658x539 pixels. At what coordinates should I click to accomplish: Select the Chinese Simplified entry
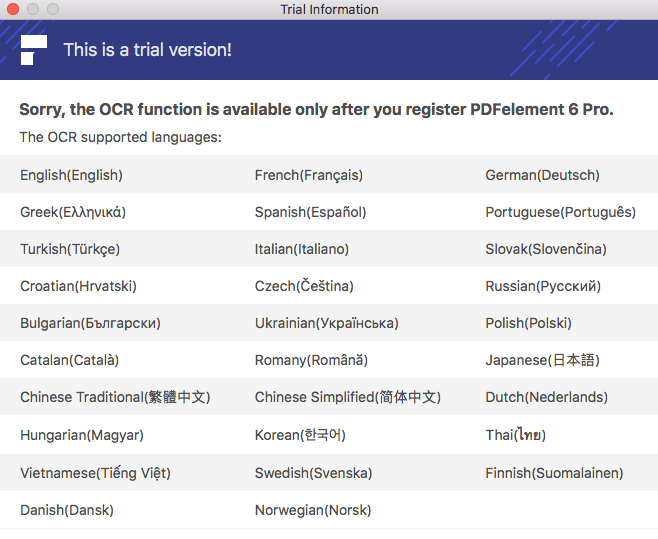point(347,397)
